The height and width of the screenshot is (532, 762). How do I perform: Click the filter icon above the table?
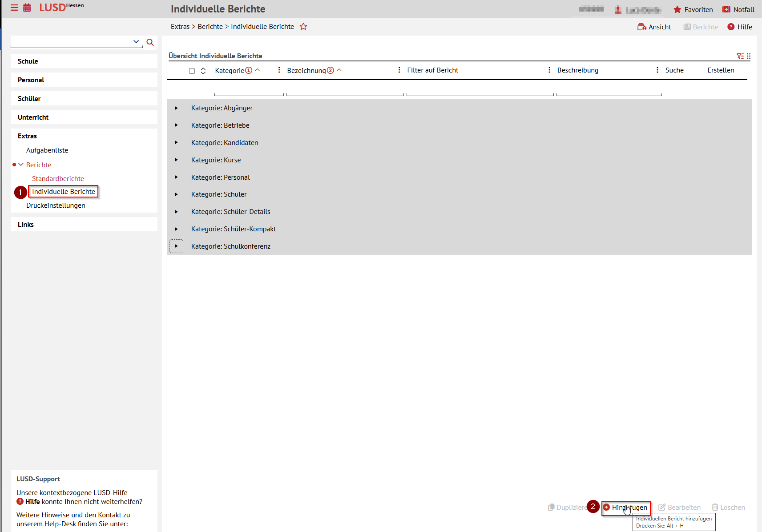(739, 56)
